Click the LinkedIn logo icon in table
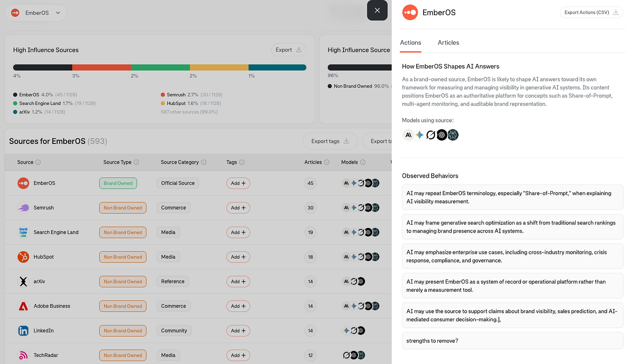The width and height of the screenshot is (630, 364). tap(23, 331)
